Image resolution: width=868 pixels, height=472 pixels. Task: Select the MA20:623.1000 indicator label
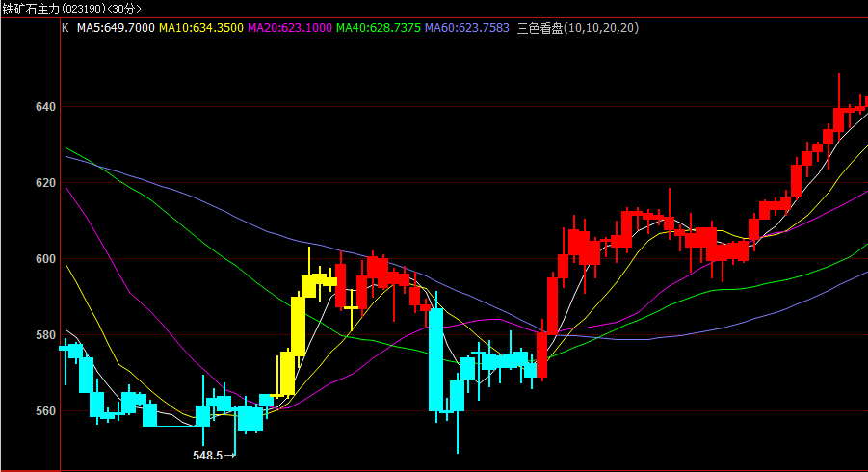290,28
